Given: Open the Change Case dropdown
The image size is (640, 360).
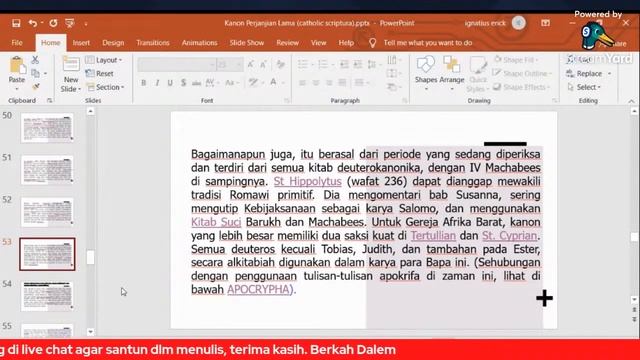Looking at the screenshot, I should 231,83.
